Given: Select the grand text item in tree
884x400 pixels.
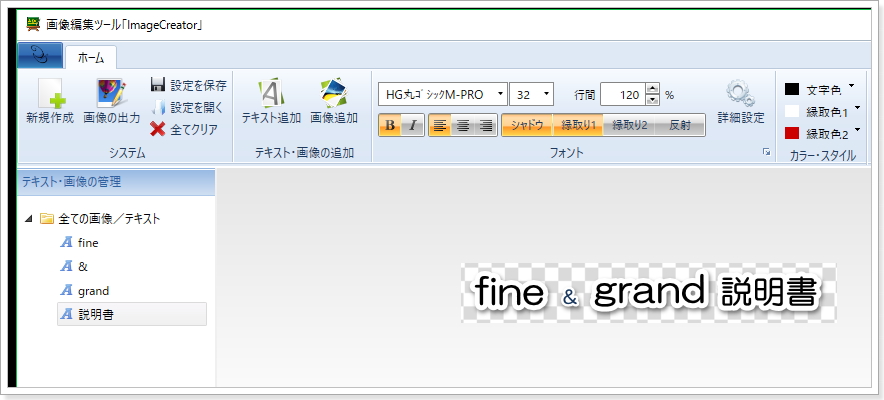Looking at the screenshot, I should [94, 291].
